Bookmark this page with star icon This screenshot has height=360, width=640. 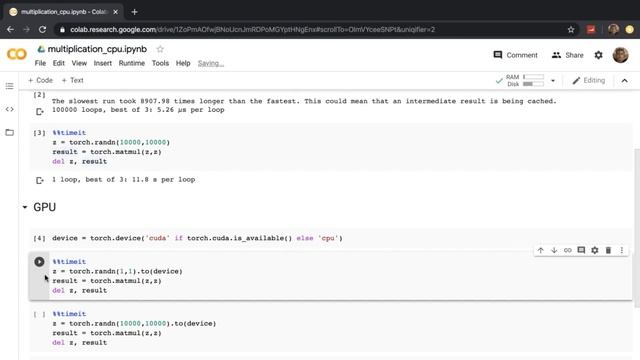click(x=571, y=29)
